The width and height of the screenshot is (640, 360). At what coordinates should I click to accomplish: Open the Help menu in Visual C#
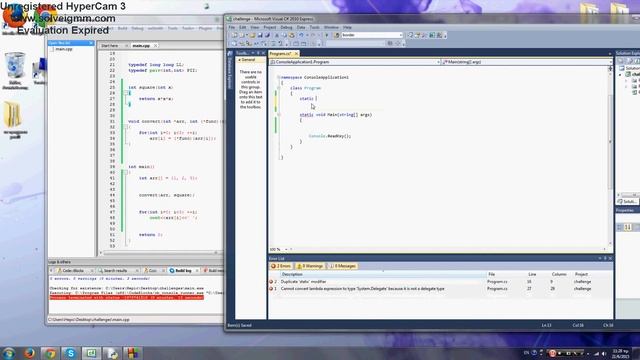(x=347, y=27)
